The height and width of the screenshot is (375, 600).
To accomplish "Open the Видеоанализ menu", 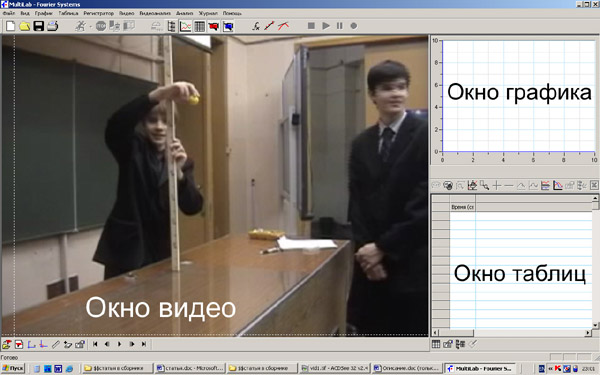I will pyautogui.click(x=155, y=13).
